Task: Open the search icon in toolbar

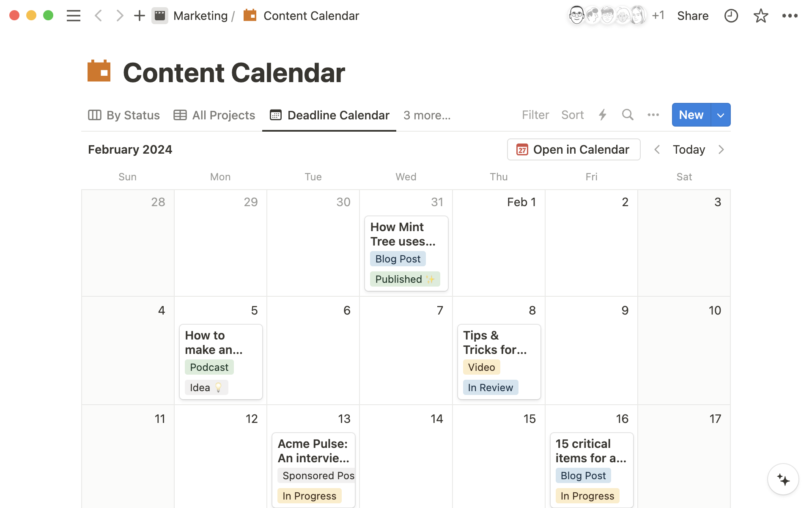Action: (x=627, y=115)
